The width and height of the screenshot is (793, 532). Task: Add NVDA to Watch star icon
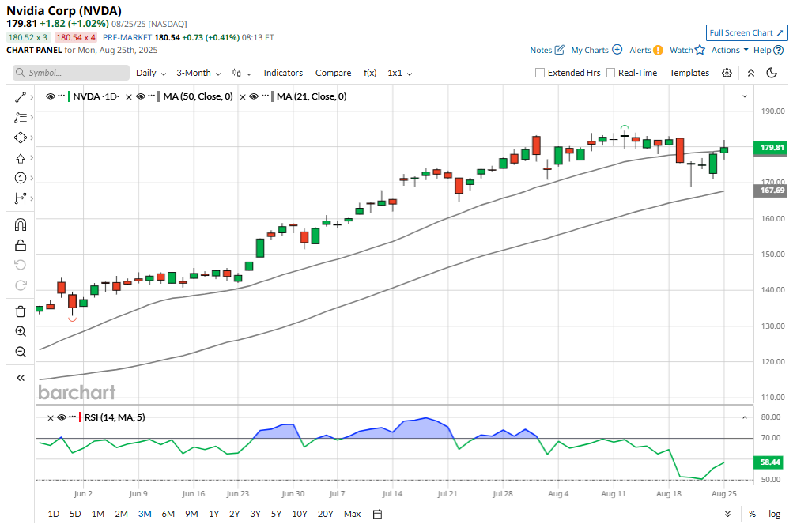pyautogui.click(x=700, y=50)
